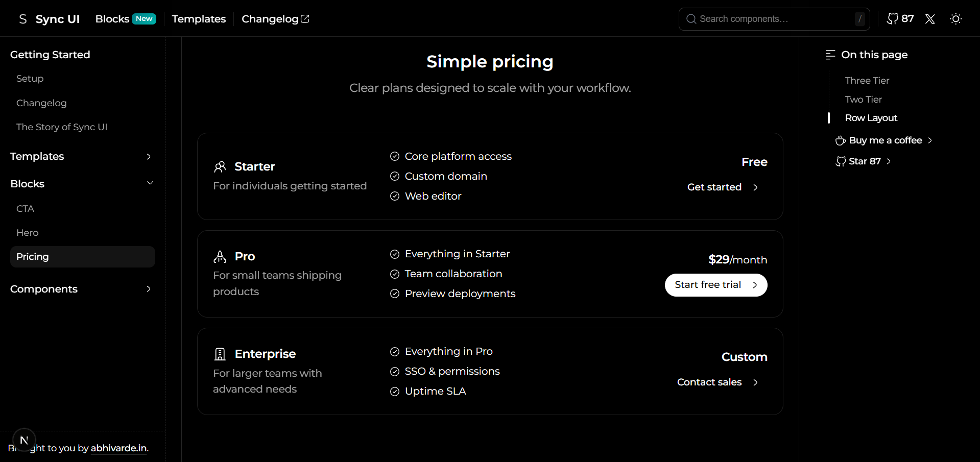Collapse the Blocks sidebar section
This screenshot has width=980, height=462.
tap(150, 183)
